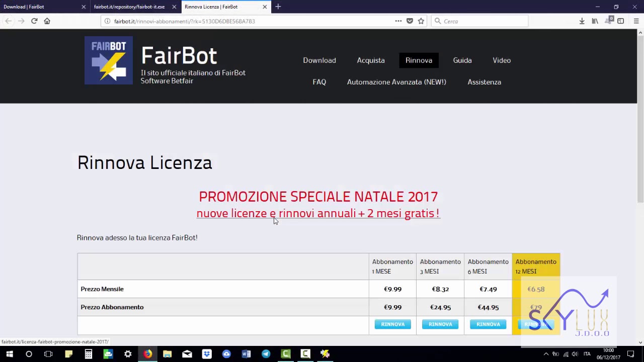Click the €7.49 monthly price
This screenshot has width=644, height=362.
[x=488, y=289]
